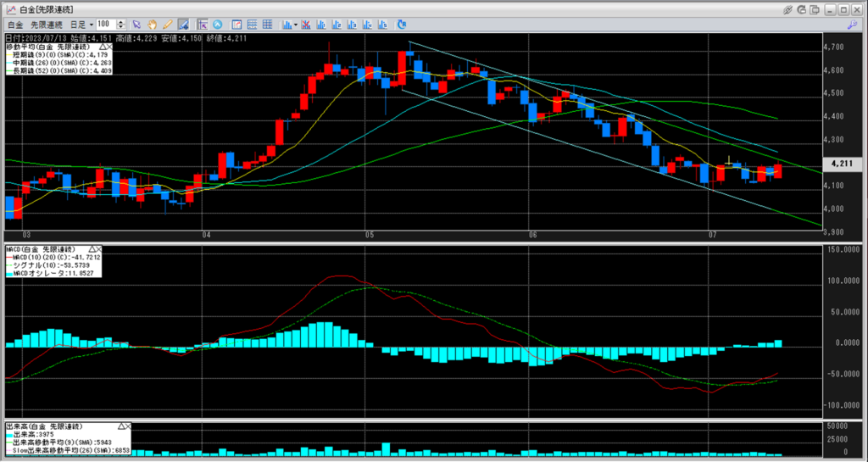The height and width of the screenshot is (462, 868).
Task: Expand the chart type dropdown arrow
Action: click(x=295, y=25)
